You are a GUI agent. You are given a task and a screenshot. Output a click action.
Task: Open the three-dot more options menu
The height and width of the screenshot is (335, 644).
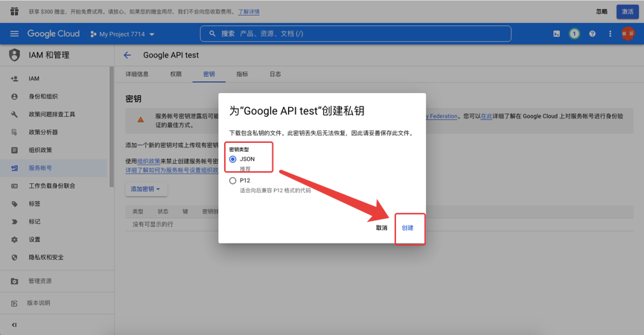610,33
